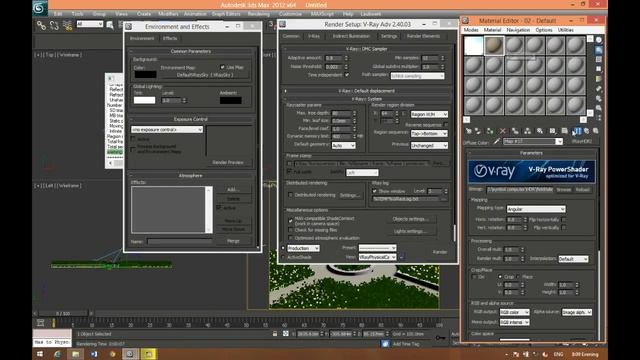Toggle sample Background checker icon
This screenshot has width=640, height=360.
599,60
